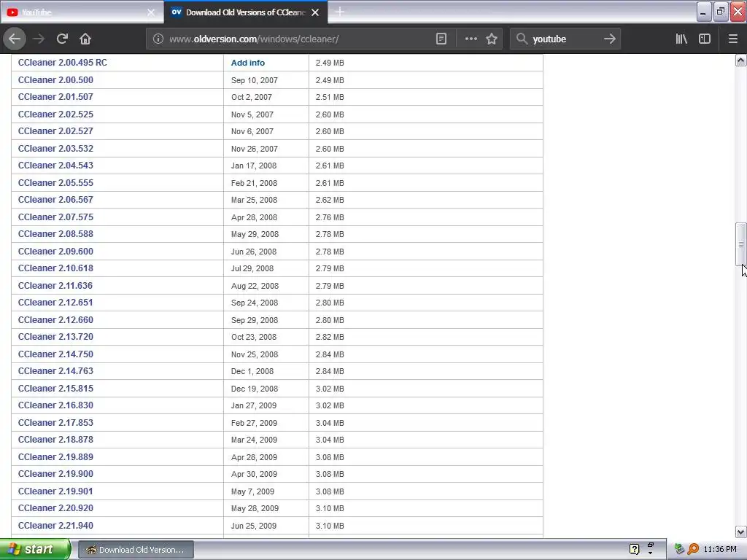Show site information icon in address bar
This screenshot has height=560, width=747.
(158, 39)
